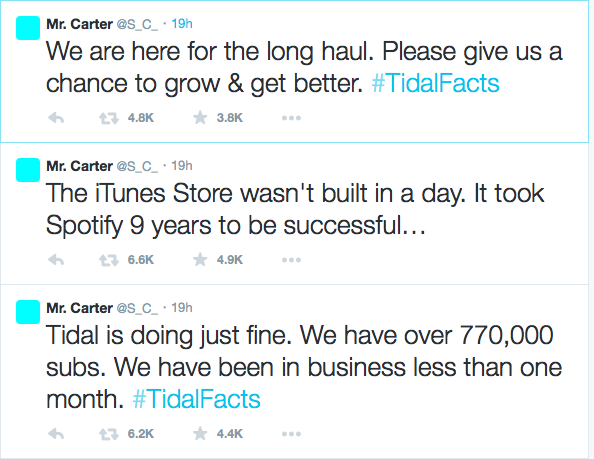Favorite the tweet with 4.9K stars
This screenshot has width=594, height=459.
pos(200,260)
